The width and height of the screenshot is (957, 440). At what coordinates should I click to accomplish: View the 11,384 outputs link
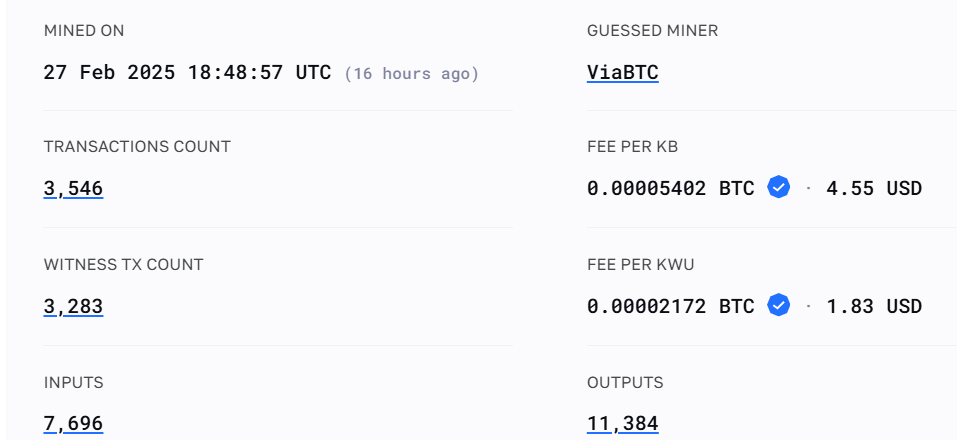622,424
